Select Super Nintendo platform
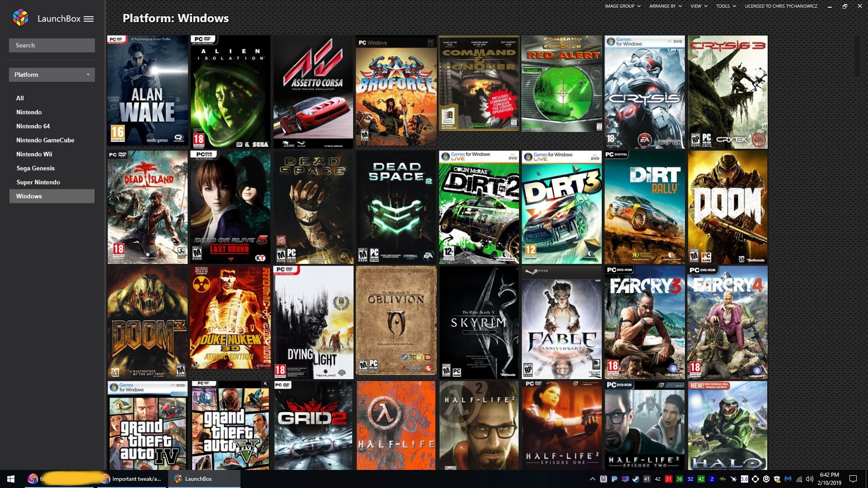Screen dimensions: 868x488 [x=38, y=182]
